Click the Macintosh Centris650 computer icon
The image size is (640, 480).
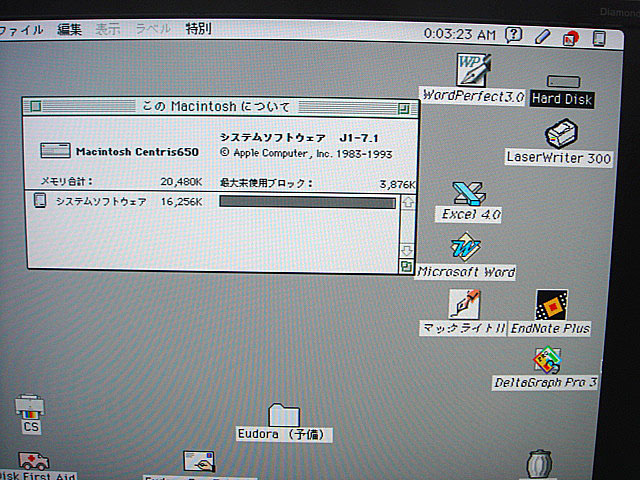click(55, 151)
